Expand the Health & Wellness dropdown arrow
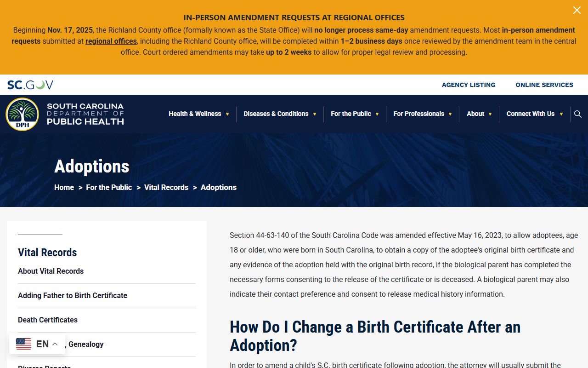This screenshot has width=588, height=368. click(x=227, y=114)
